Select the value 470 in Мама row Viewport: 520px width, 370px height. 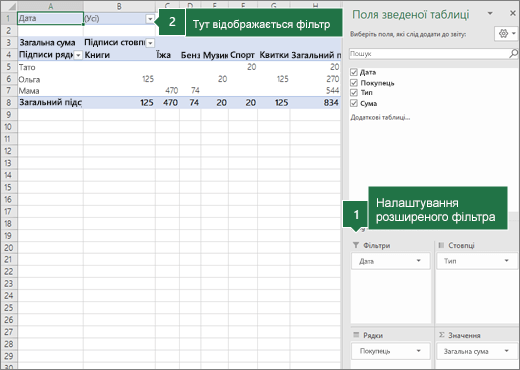tap(167, 91)
